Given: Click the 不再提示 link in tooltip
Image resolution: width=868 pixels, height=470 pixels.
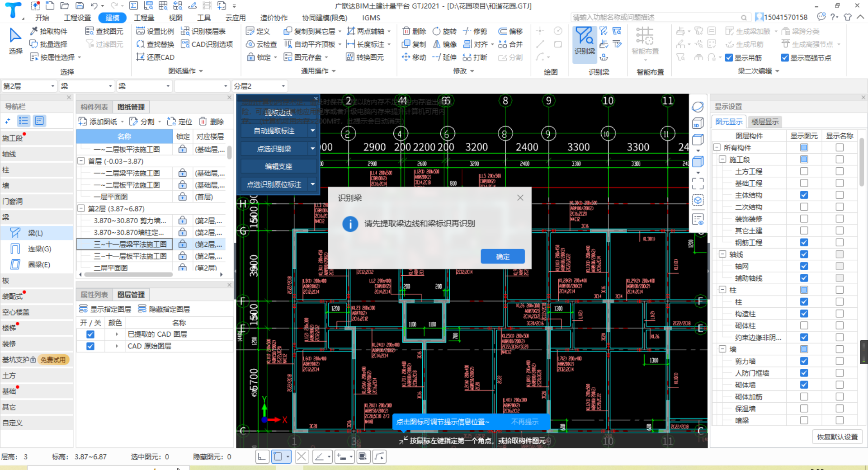Looking at the screenshot, I should pos(524,422).
